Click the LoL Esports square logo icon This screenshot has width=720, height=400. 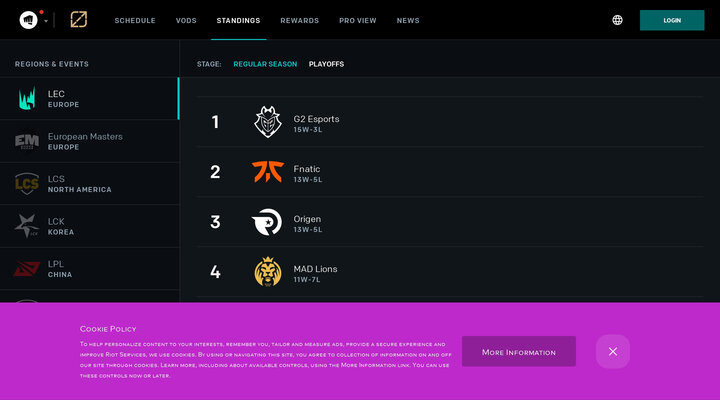click(79, 20)
